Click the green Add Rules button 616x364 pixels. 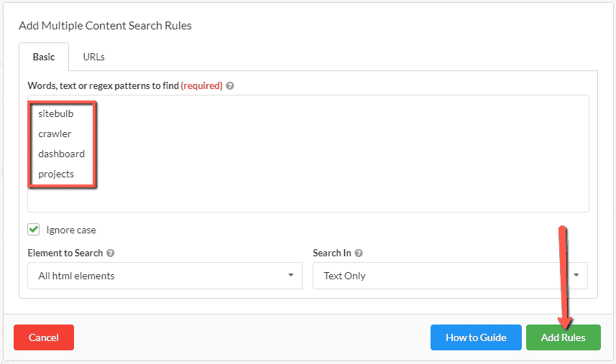[563, 337]
